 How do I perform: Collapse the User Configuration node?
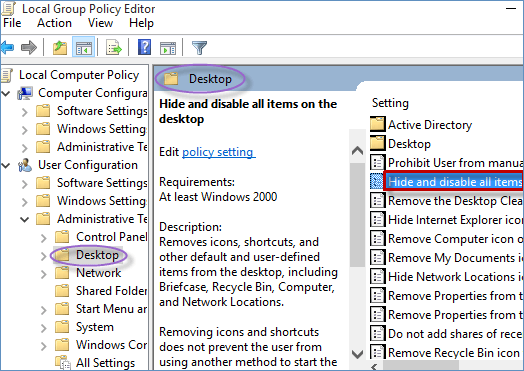coord(6,165)
